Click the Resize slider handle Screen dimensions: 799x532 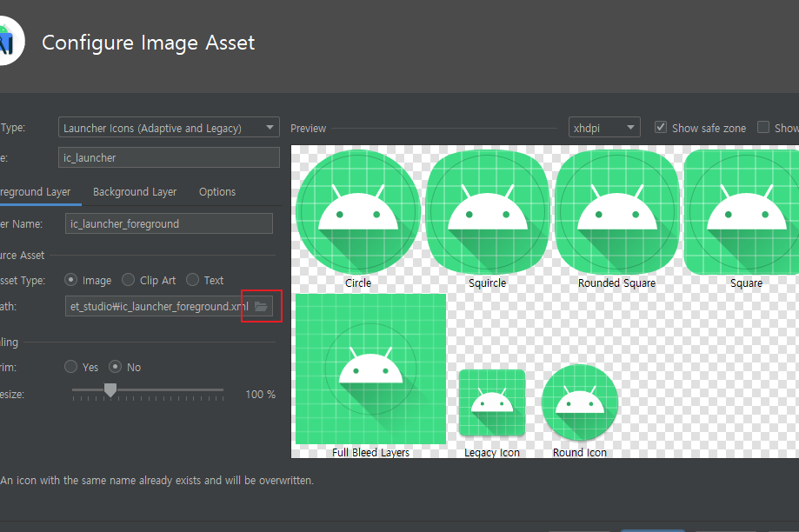pyautogui.click(x=110, y=390)
